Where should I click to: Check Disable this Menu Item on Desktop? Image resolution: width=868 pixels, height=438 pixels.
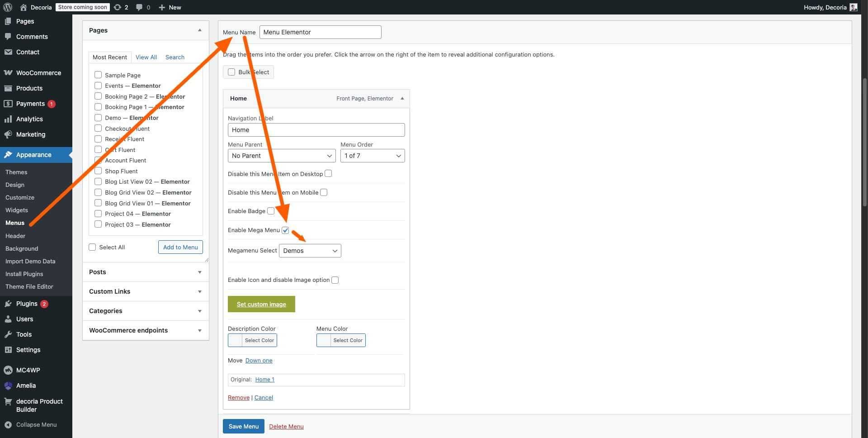(328, 174)
